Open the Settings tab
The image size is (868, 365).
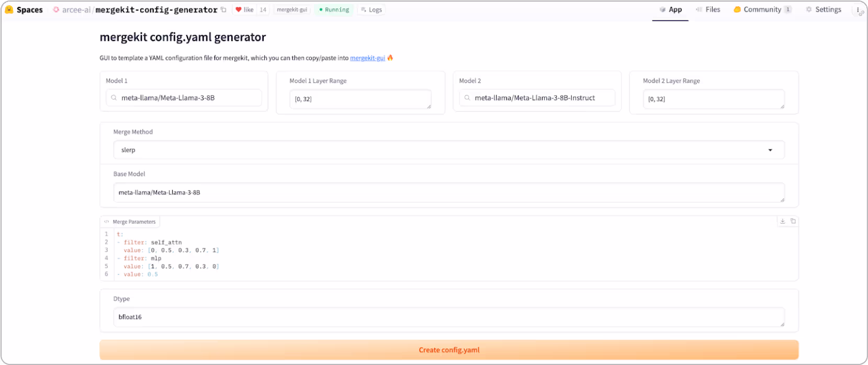[824, 9]
